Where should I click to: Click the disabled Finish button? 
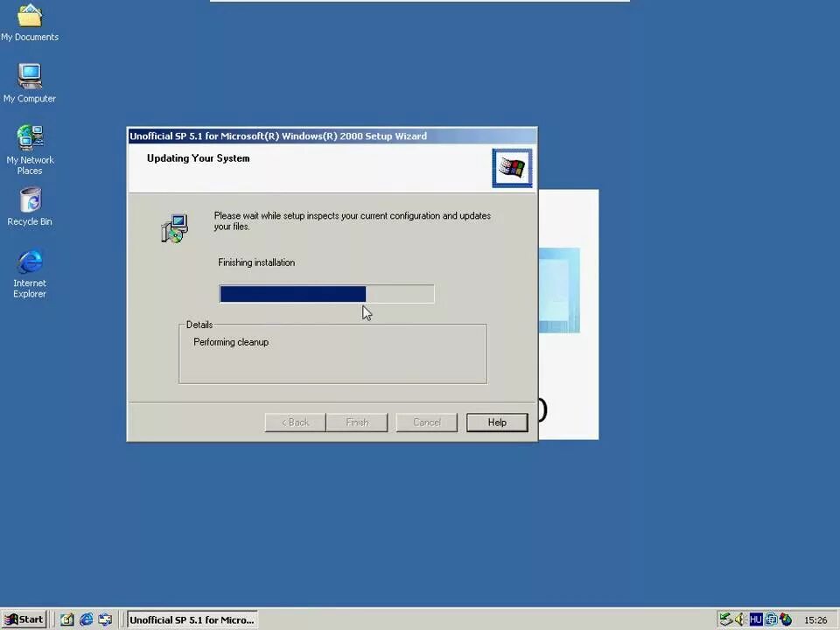[357, 422]
